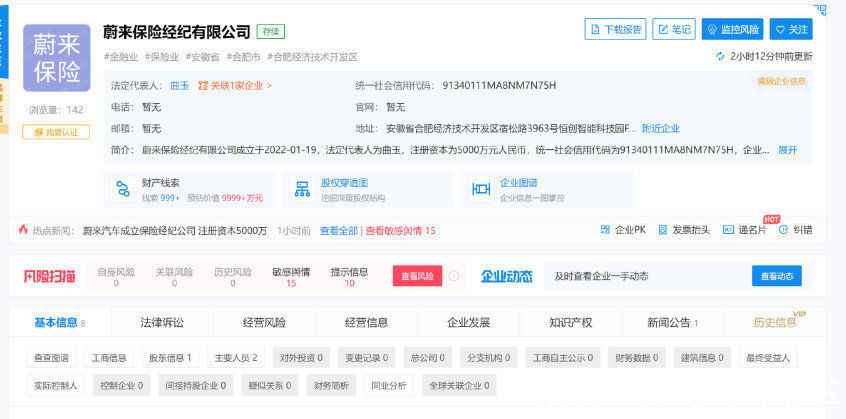846x419 pixels.
Task: Click the 下载报告 download report button
Action: (615, 30)
